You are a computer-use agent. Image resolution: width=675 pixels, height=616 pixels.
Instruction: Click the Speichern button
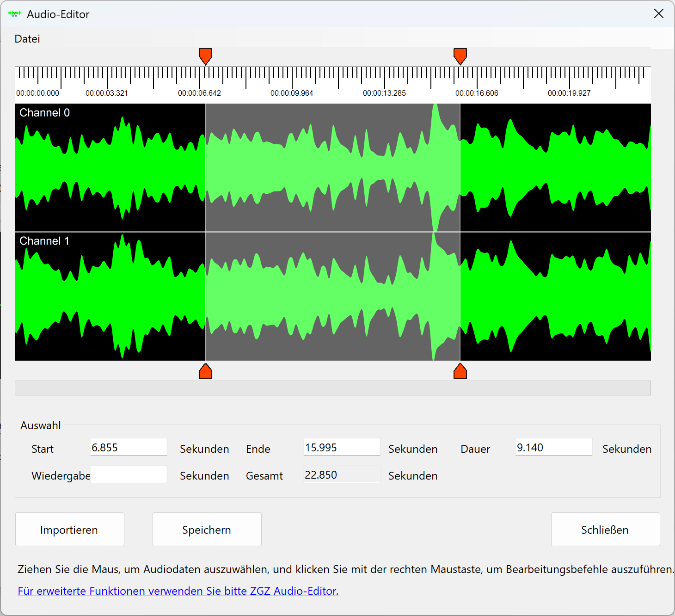point(207,530)
